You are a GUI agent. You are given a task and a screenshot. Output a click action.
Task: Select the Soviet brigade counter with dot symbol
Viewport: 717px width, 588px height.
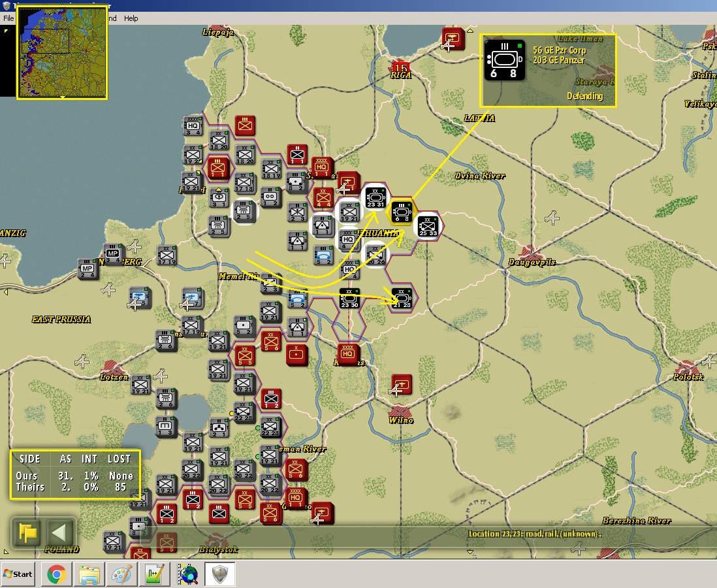296,355
